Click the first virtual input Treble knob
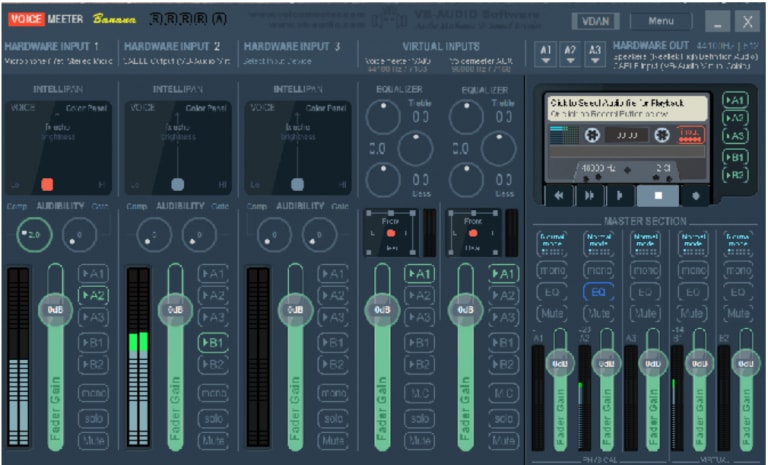 382,117
